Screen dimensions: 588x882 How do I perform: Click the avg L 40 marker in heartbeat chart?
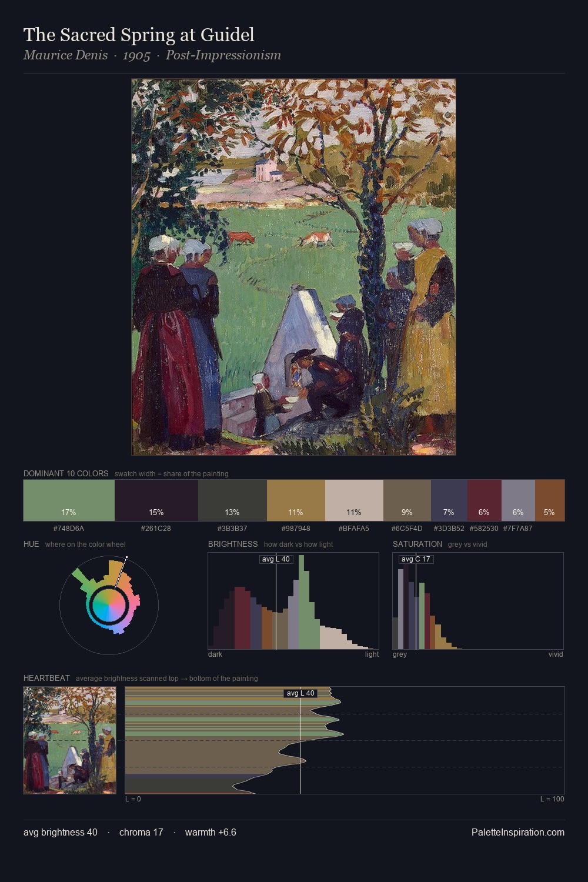pos(300,693)
